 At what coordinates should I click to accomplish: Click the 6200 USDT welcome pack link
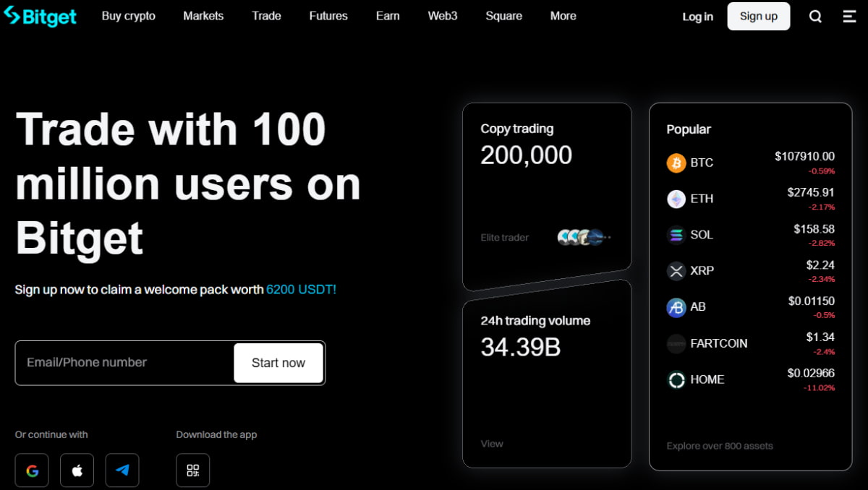click(301, 290)
